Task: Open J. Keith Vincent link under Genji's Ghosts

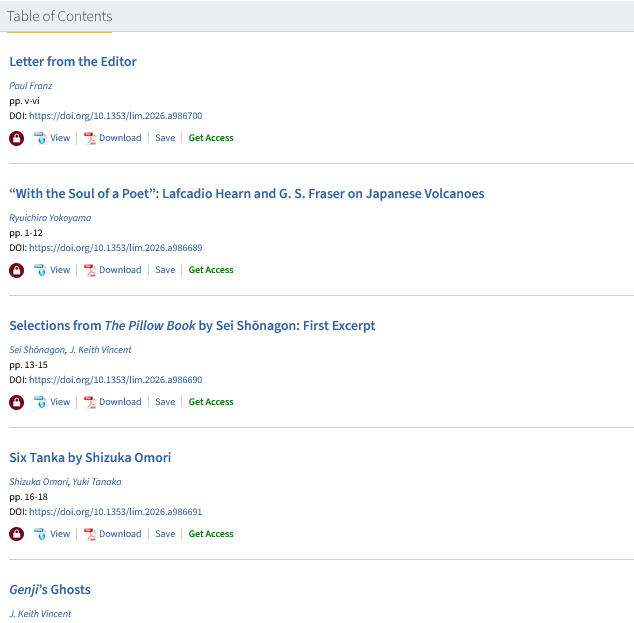Action: tap(40, 614)
